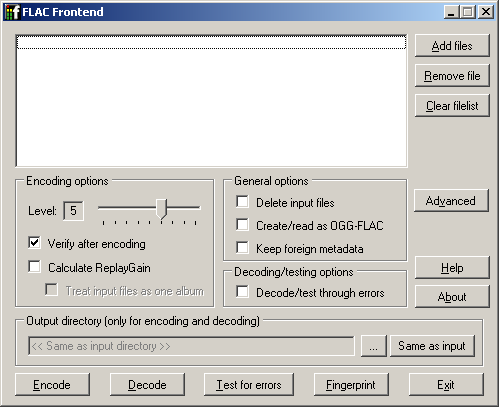Click the compression level slider handle

(x=162, y=209)
